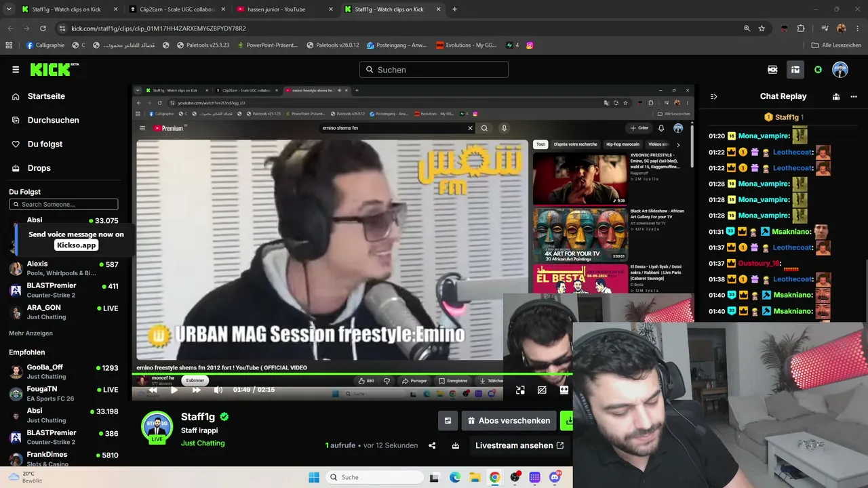This screenshot has height=488, width=868.
Task: Open FrankDimes recommended channel
Action: (x=64, y=459)
